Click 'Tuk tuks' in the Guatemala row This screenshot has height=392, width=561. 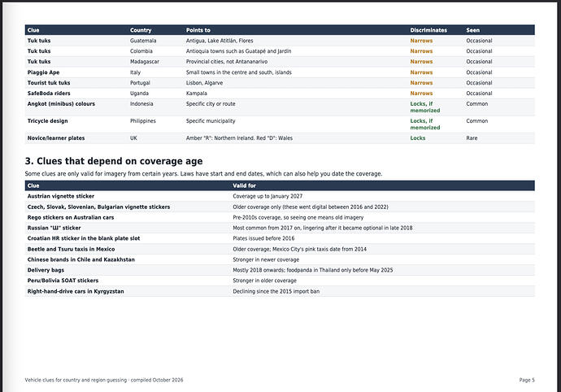pyautogui.click(x=39, y=41)
